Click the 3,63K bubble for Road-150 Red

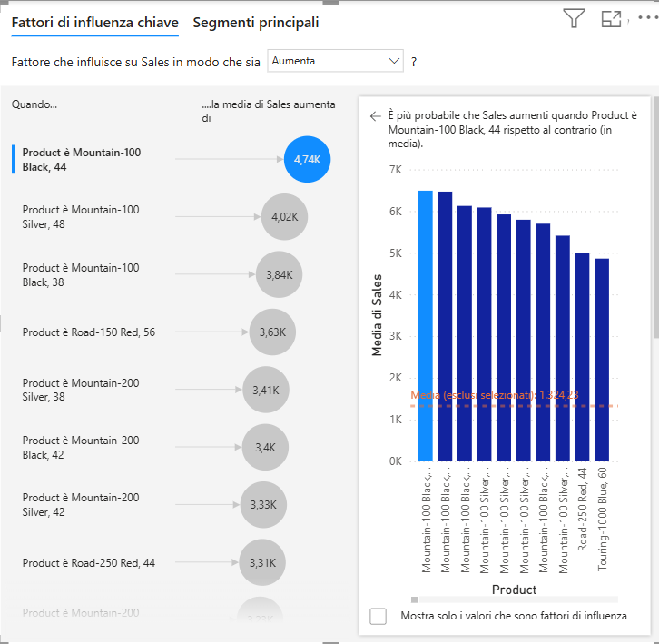[x=271, y=332]
